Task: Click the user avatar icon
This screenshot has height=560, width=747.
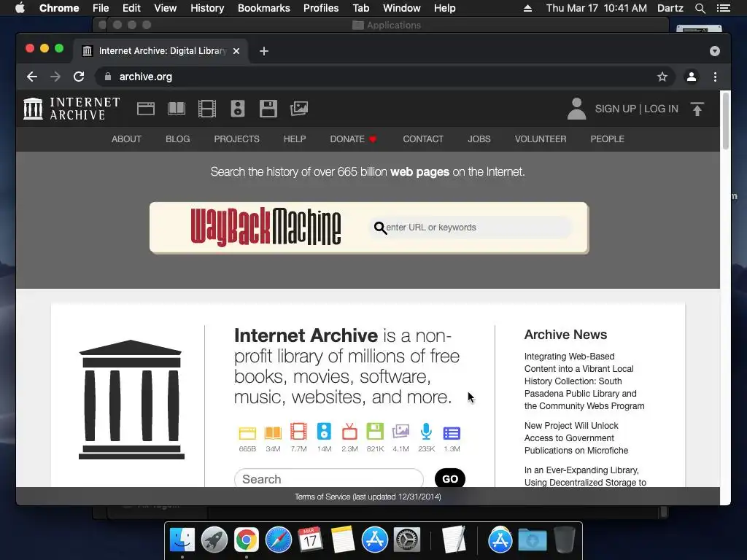Action: [x=576, y=109]
